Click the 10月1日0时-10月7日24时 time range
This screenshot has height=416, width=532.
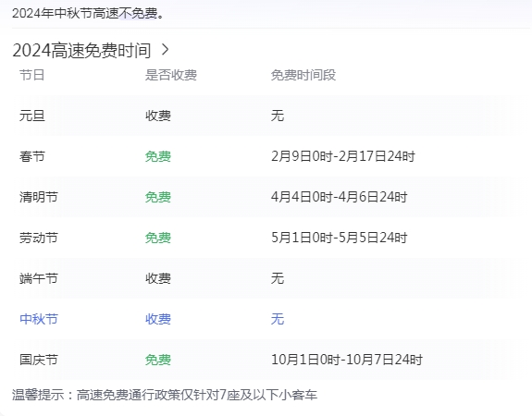click(347, 360)
